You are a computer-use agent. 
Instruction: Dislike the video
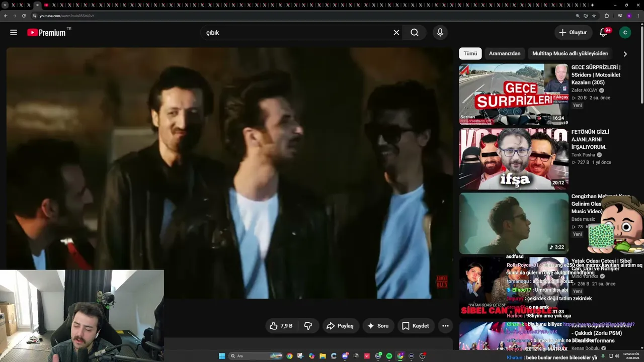(x=308, y=326)
